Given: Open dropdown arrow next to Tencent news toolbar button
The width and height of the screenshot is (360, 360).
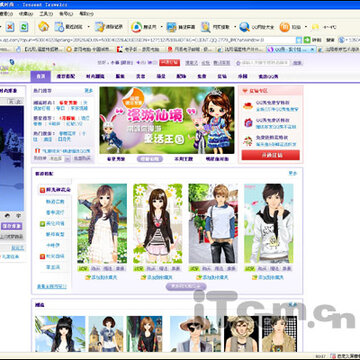Looking at the screenshot, I should 161,27.
